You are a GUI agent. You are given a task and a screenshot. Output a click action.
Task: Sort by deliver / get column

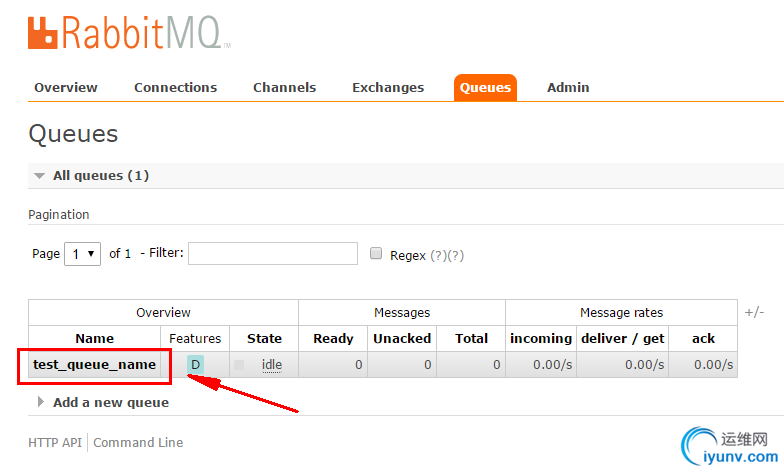coord(622,338)
